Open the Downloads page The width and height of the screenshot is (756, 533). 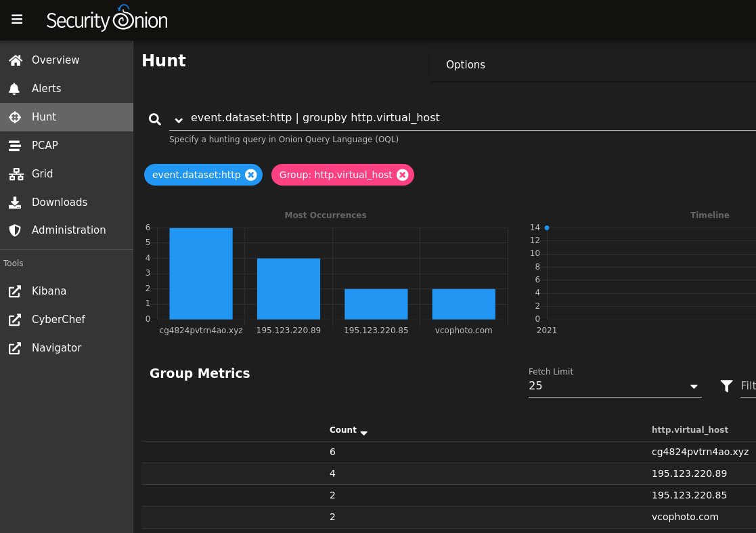click(66, 202)
